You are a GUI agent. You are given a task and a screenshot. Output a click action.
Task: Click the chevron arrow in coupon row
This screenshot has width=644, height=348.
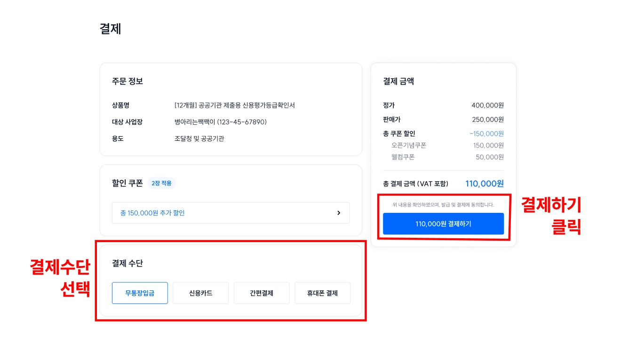click(x=339, y=213)
